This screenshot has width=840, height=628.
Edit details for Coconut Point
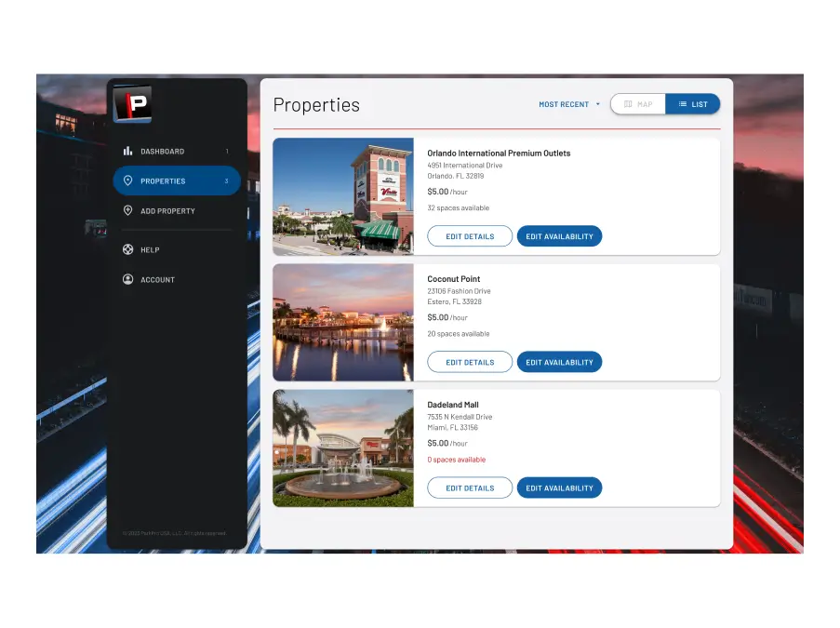point(470,362)
